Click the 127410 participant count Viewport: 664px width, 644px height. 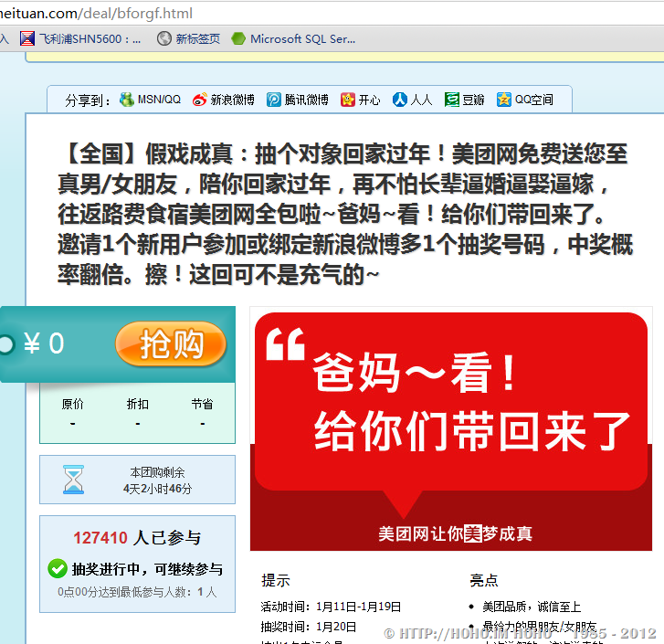(100, 538)
